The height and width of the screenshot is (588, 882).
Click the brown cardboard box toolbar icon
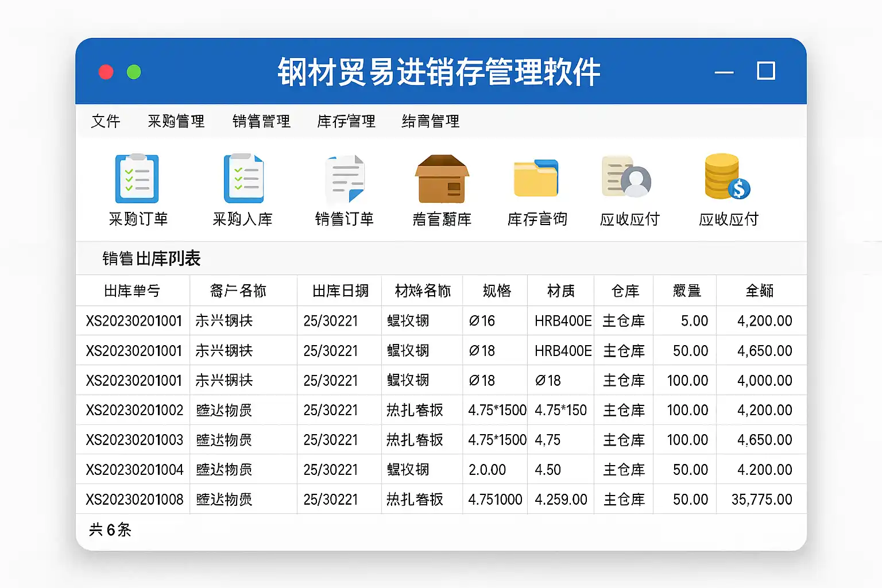pos(442,179)
